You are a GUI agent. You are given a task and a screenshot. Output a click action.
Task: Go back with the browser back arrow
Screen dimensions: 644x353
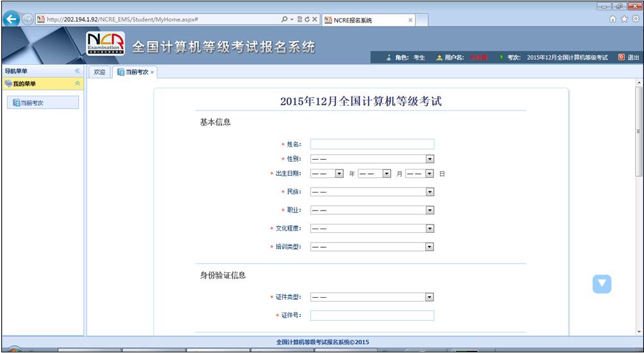12,19
